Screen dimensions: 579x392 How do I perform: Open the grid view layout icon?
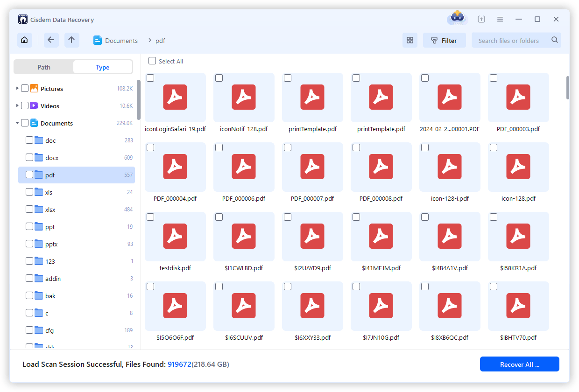click(x=410, y=40)
